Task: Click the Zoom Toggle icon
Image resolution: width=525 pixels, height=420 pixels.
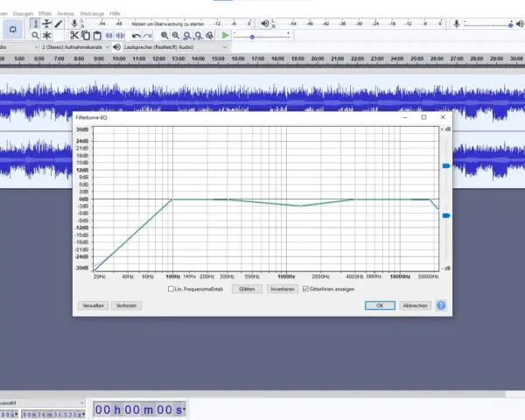Action: click(x=210, y=35)
